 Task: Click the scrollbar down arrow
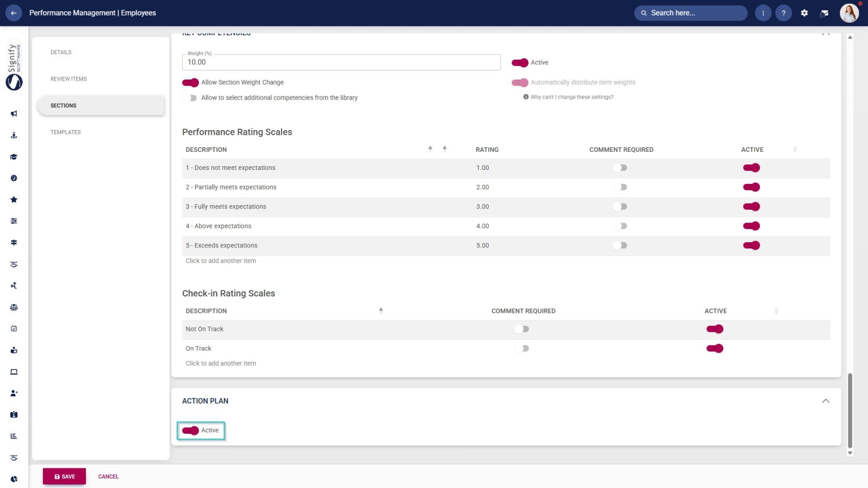tap(850, 453)
